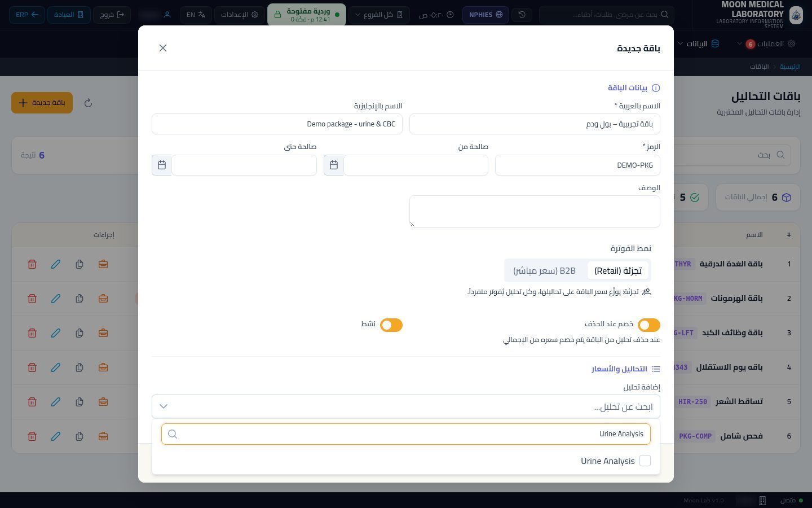The width and height of the screenshot is (812, 508).
Task: Click the الاسم بالعربية input field
Action: coord(535,124)
